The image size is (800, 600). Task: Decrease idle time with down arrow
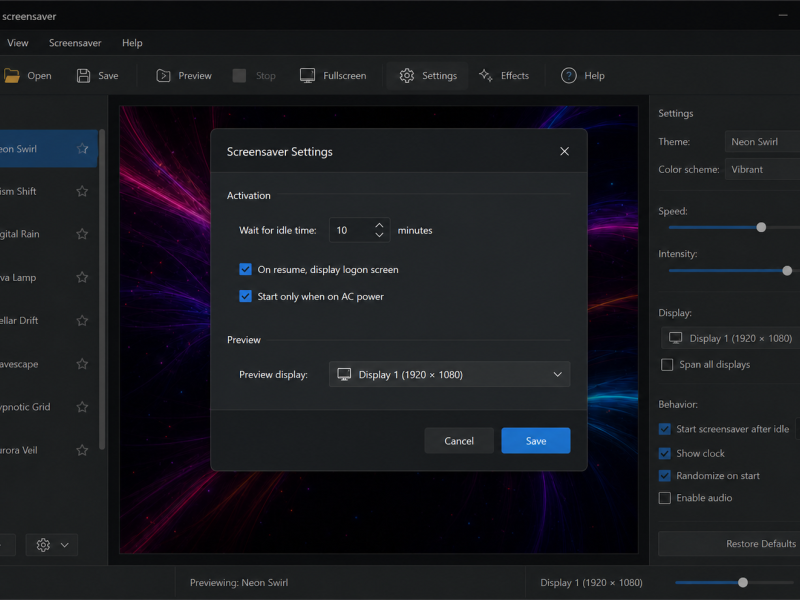[379, 235]
